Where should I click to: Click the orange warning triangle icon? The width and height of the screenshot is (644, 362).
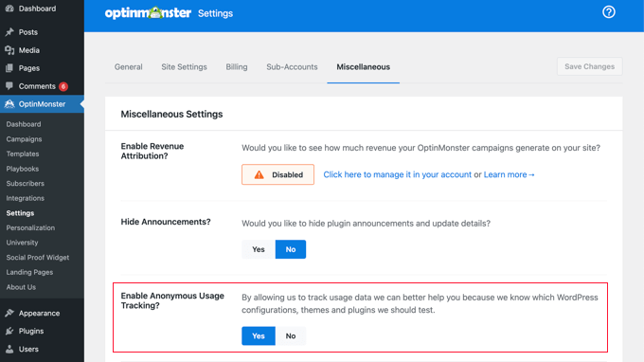(259, 174)
